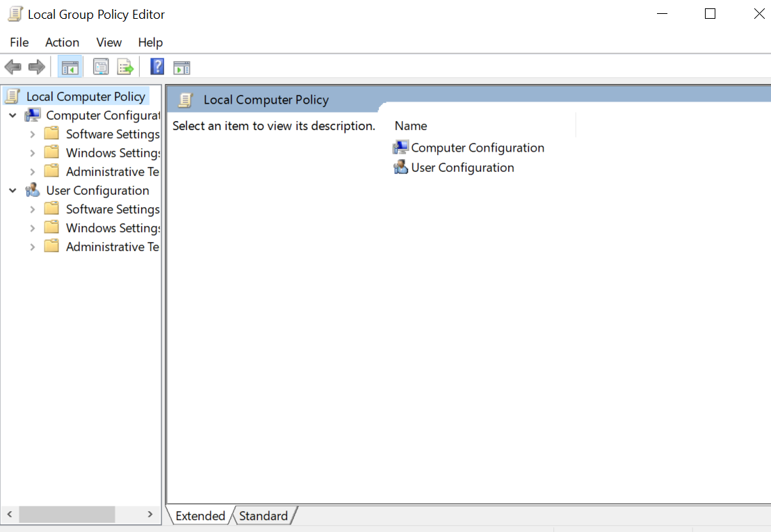
Task: Toggle Show/Hide Console Tree button
Action: point(70,67)
